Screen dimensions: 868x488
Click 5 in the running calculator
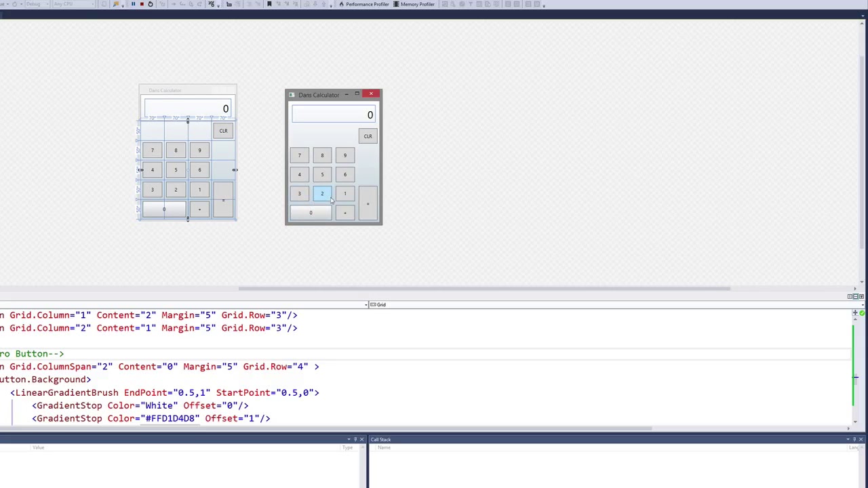click(x=322, y=174)
